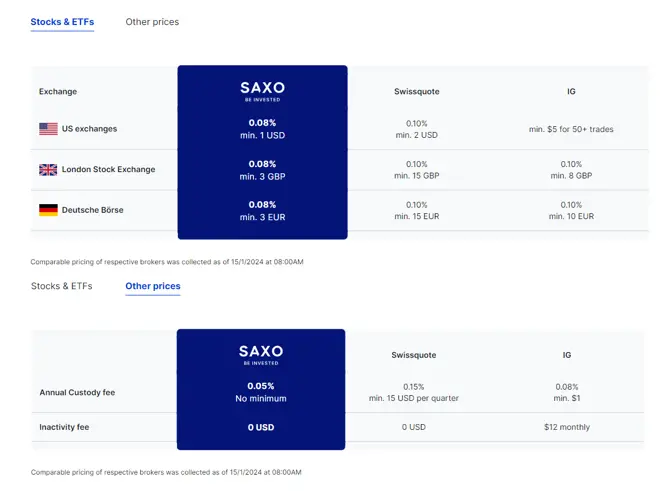Viewport: 666px width, 491px height.
Task: Click the SAXO logo in the bottom table
Action: (x=261, y=355)
